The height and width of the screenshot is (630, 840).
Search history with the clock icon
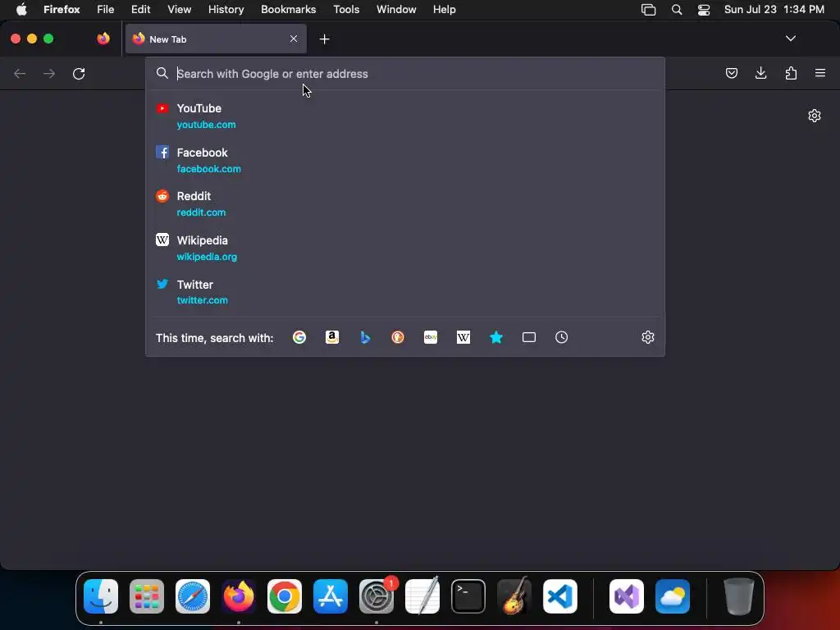coord(561,337)
